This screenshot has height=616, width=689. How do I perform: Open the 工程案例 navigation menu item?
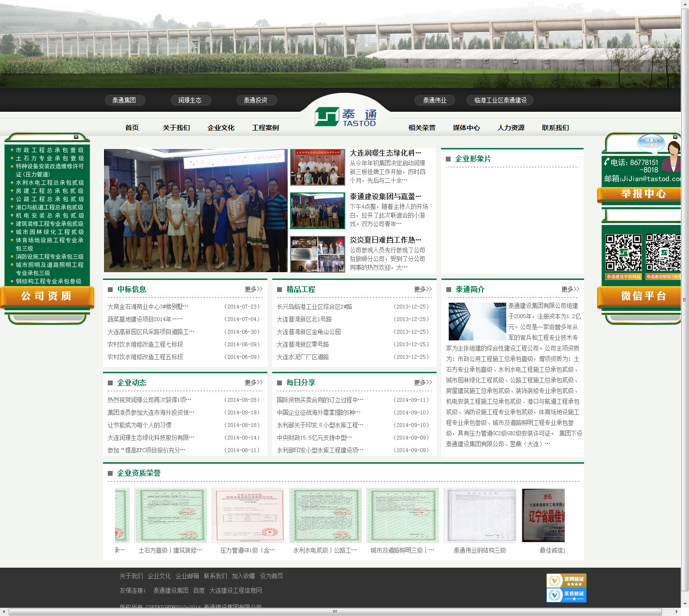tap(265, 128)
